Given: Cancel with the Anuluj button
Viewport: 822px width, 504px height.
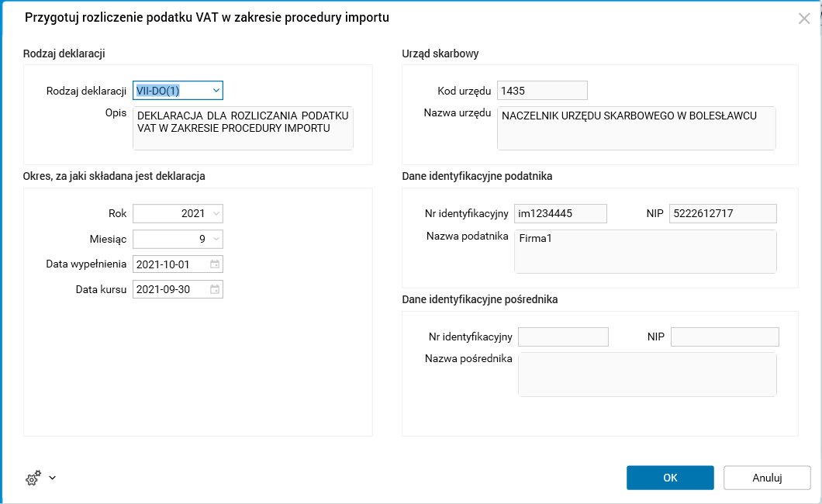Looking at the screenshot, I should tap(767, 478).
